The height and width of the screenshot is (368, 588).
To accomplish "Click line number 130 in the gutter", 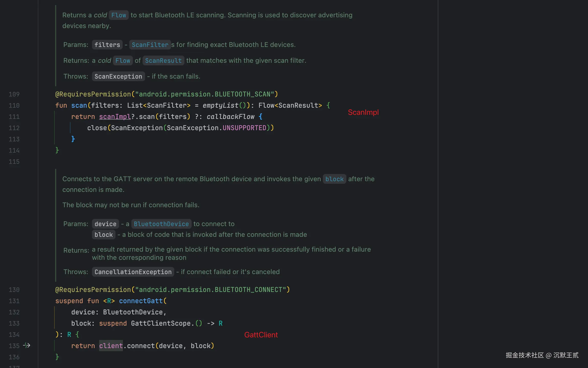I will click(14, 290).
